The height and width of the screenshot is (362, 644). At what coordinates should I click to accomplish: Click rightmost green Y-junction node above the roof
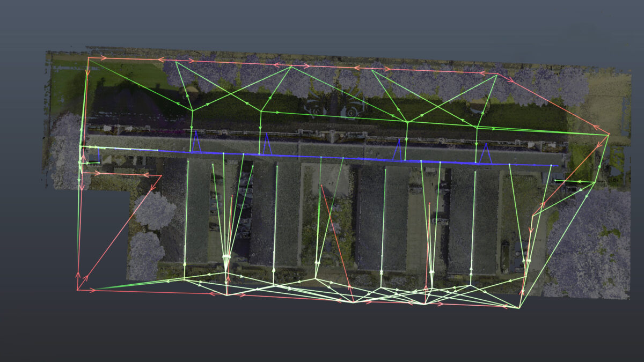[477, 127]
